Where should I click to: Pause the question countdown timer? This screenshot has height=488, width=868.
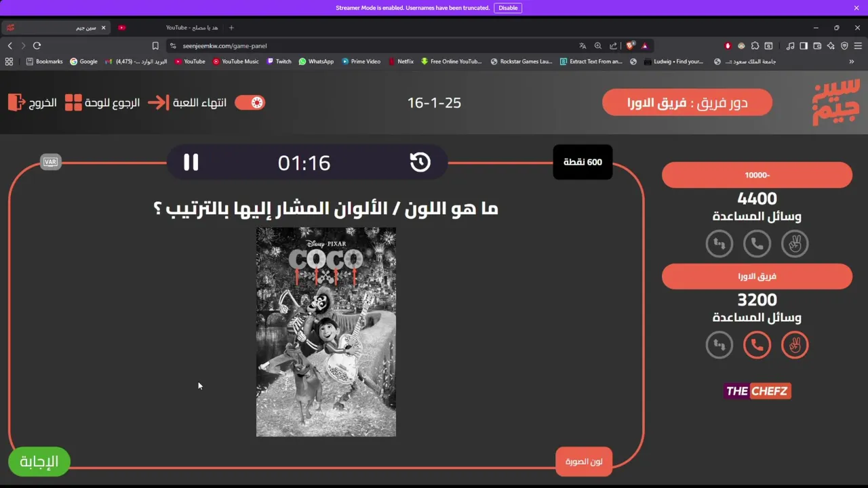(x=191, y=162)
